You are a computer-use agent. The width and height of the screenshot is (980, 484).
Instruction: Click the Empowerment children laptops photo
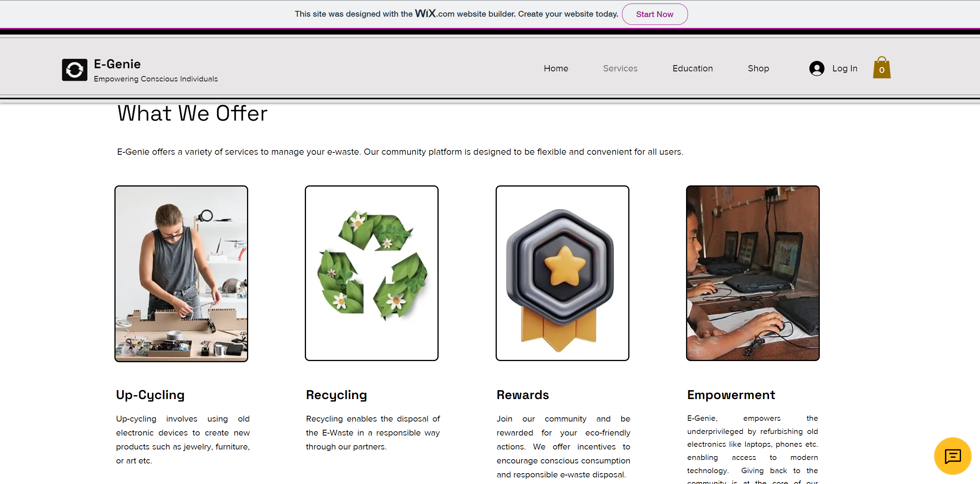752,273
